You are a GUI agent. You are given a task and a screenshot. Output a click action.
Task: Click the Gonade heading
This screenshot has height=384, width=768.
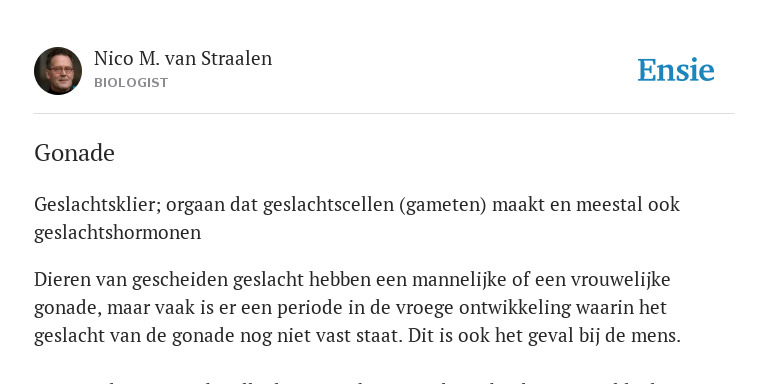74,153
